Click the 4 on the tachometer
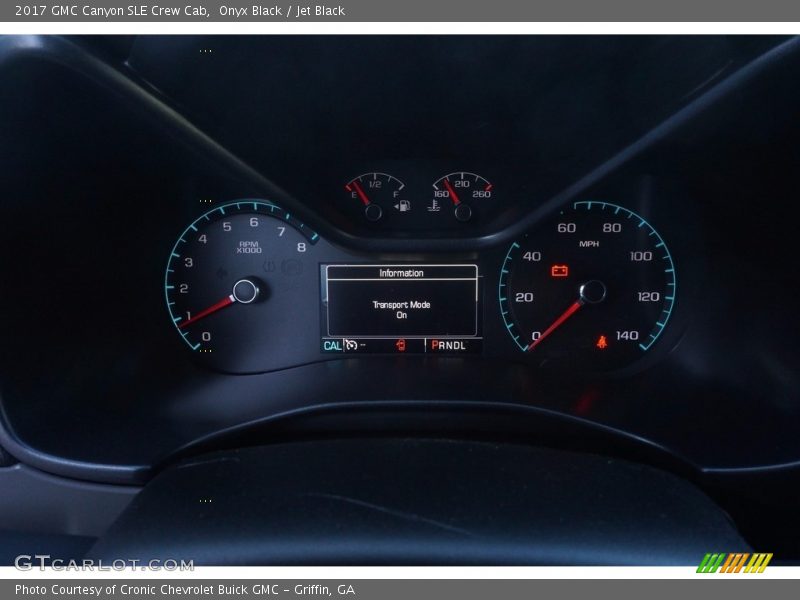 point(203,239)
